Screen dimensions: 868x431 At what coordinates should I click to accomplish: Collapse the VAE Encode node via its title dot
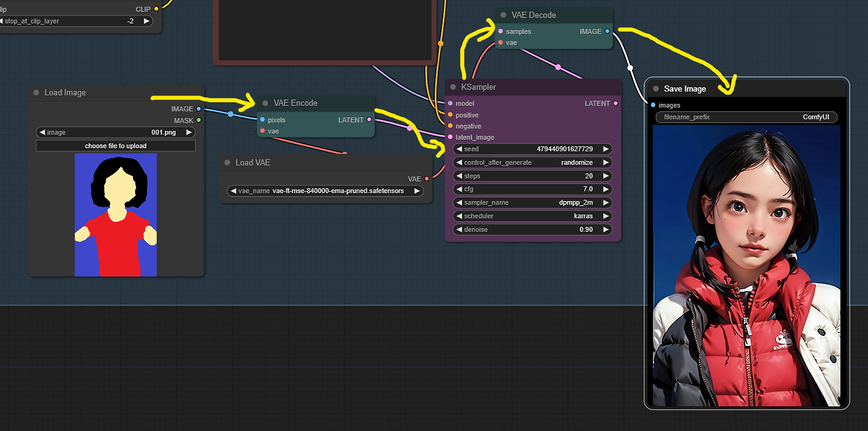coord(265,103)
